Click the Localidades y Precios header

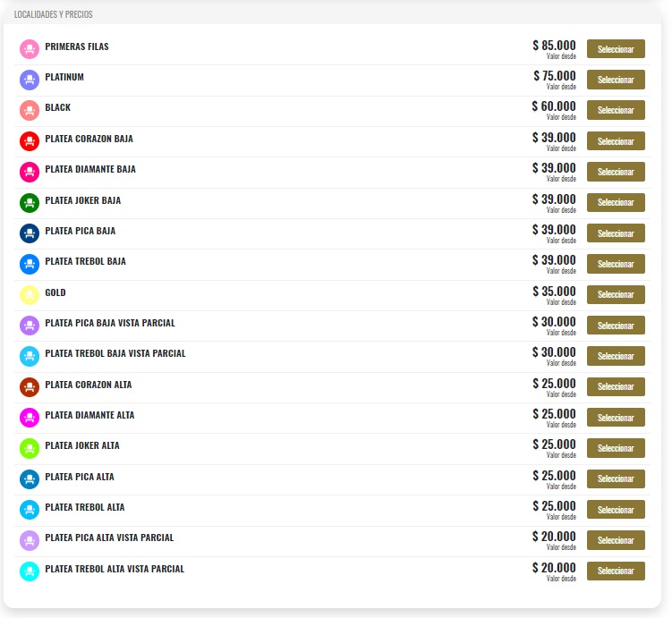pyautogui.click(x=53, y=14)
